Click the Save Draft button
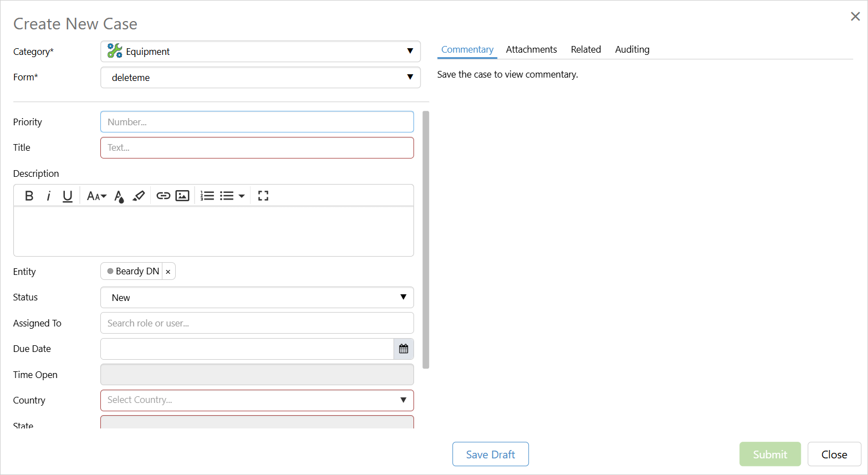Viewport: 868px width, 475px height. tap(490, 454)
